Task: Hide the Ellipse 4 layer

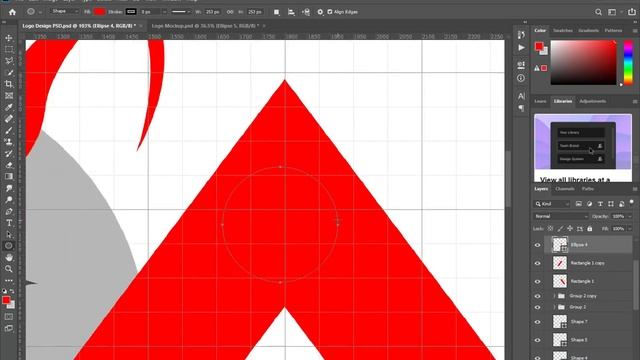Action: [538, 245]
